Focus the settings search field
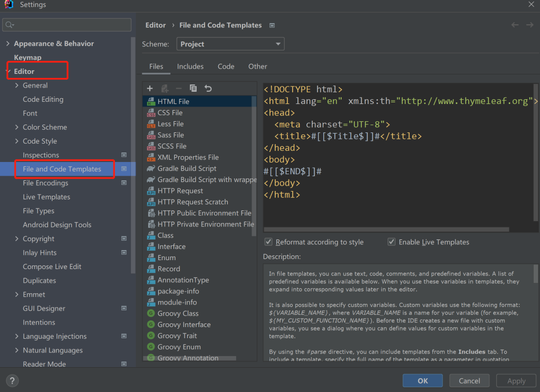The image size is (540, 392). (67, 25)
